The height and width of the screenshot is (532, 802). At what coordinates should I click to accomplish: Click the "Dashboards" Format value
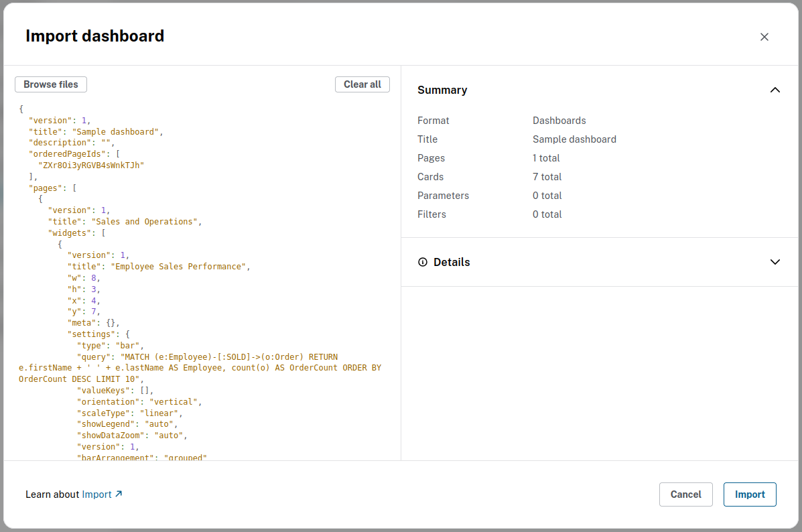pos(559,121)
